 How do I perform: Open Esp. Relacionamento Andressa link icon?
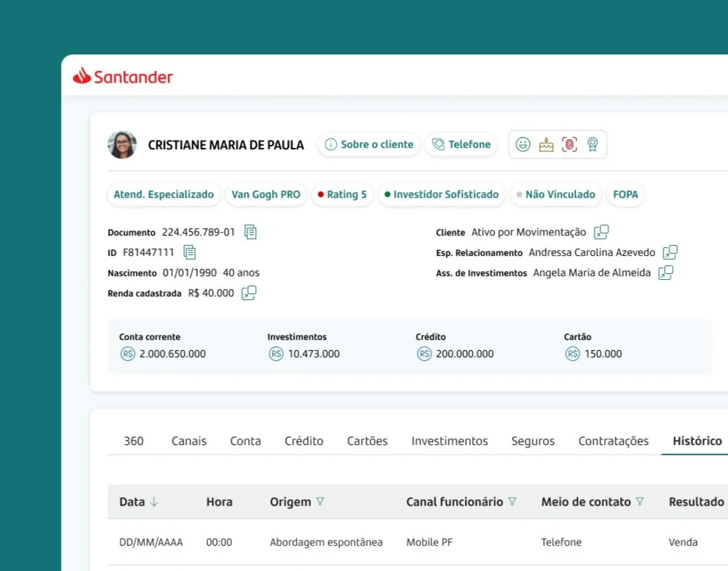[x=670, y=252]
